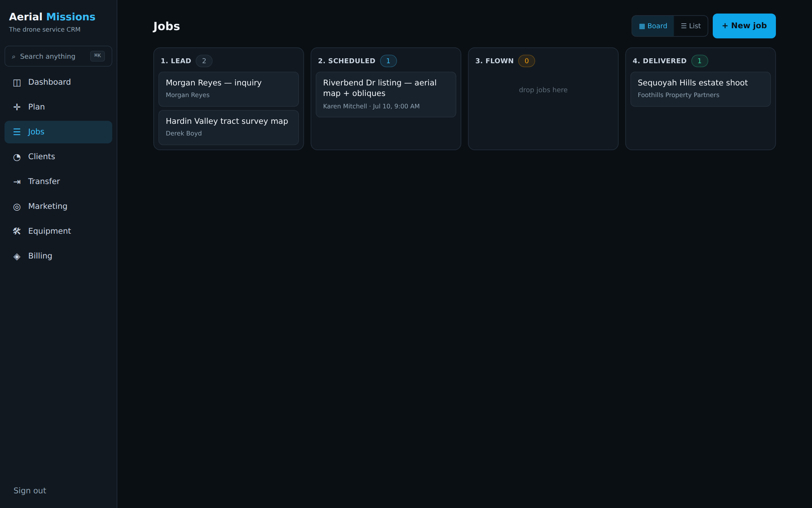Open the Sequoyah Hills estate shoot card

[x=700, y=89]
